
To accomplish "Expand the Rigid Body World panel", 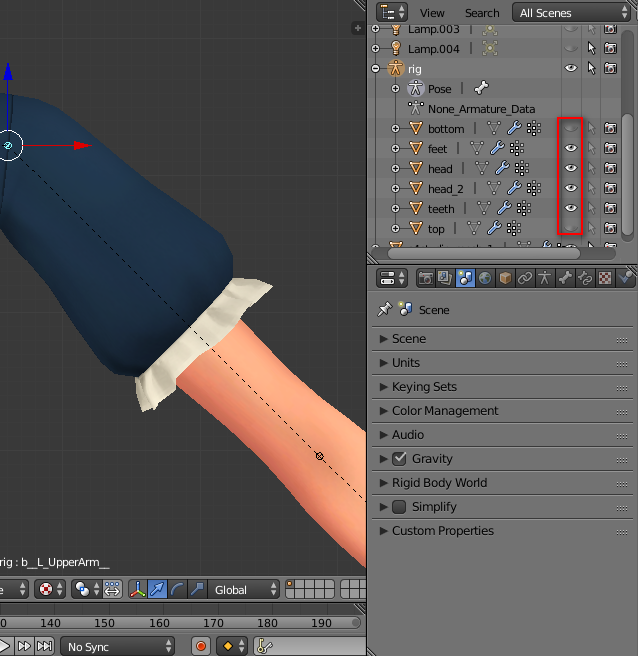I will tap(502, 483).
